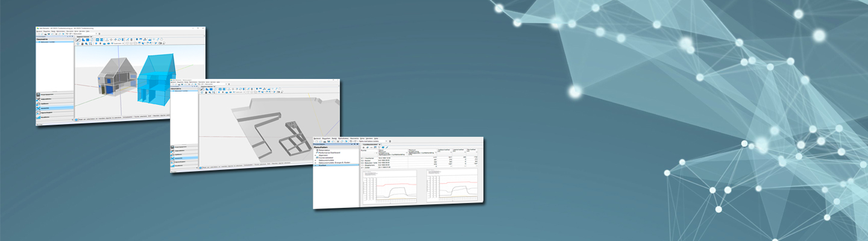Open the Help menu in the results window
868x241 pixels.
(376, 139)
